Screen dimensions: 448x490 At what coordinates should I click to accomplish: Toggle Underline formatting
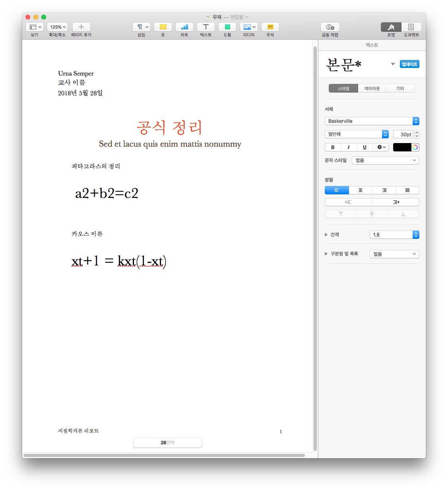pyautogui.click(x=365, y=147)
